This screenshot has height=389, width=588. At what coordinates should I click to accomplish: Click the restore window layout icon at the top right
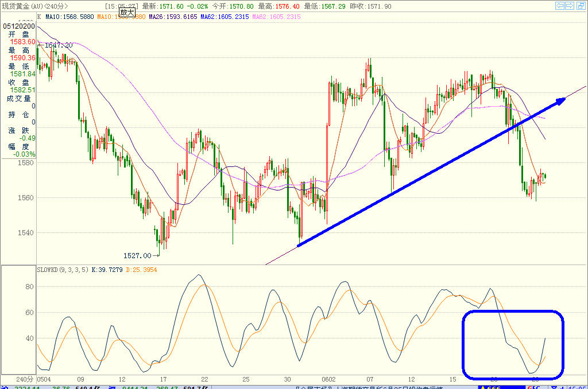[581, 6]
